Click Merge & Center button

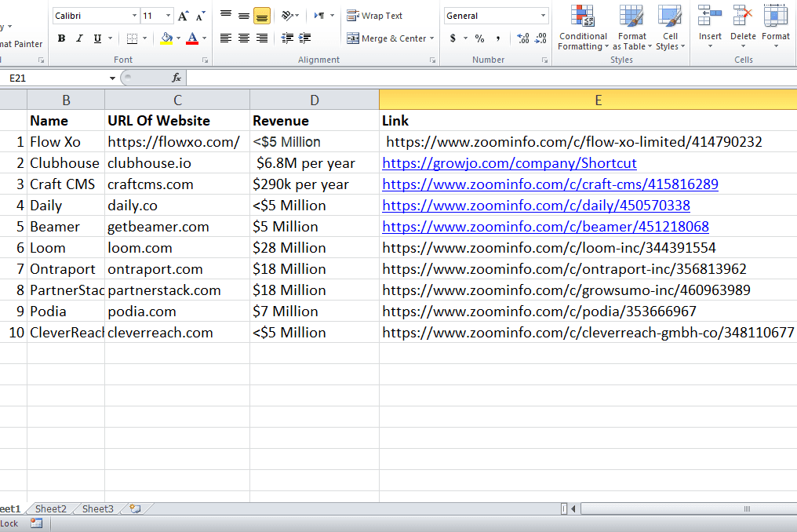point(387,38)
